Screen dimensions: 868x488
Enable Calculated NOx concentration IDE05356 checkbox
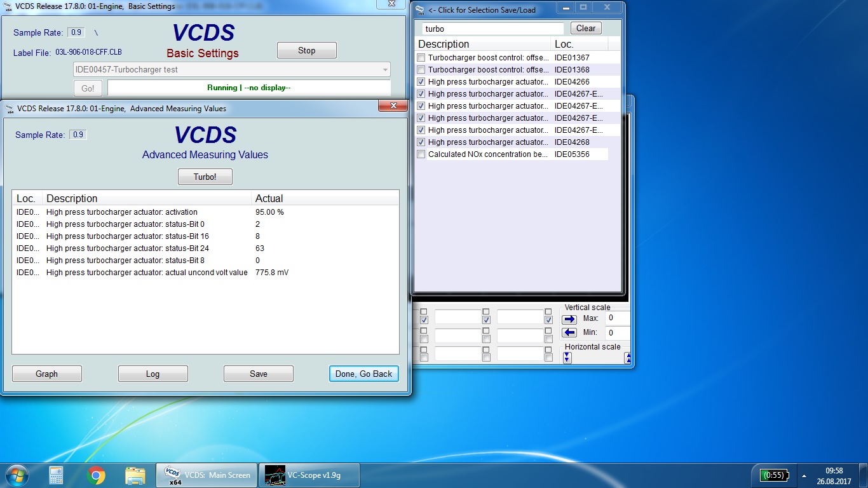(x=421, y=154)
